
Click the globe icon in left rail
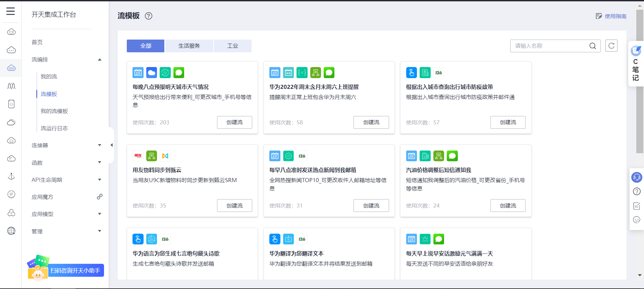[x=11, y=231]
